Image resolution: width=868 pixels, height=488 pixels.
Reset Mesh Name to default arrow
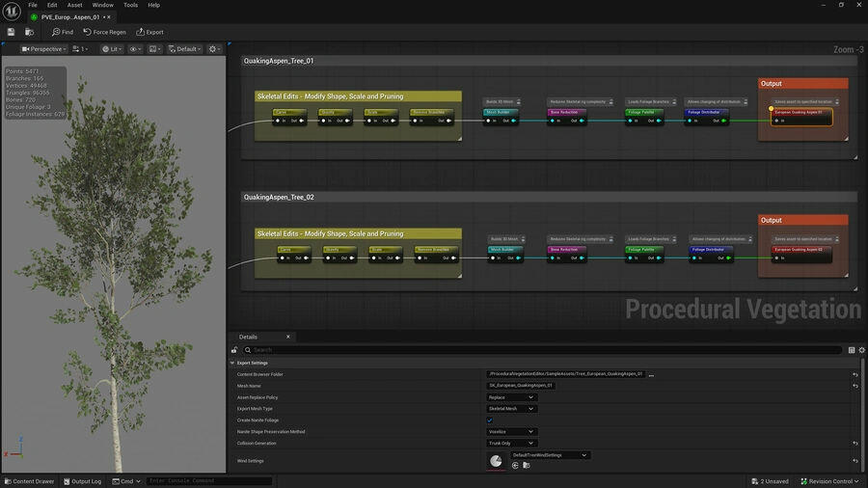coord(854,386)
